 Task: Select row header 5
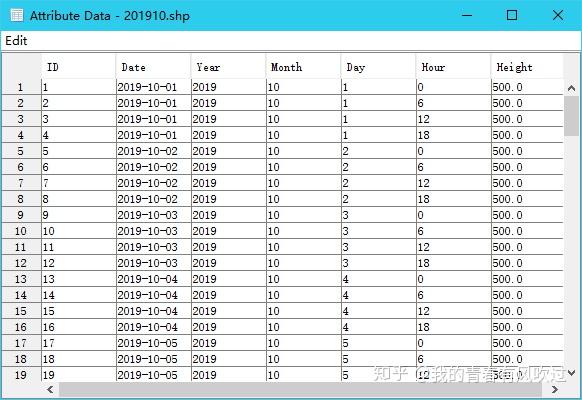point(21,151)
